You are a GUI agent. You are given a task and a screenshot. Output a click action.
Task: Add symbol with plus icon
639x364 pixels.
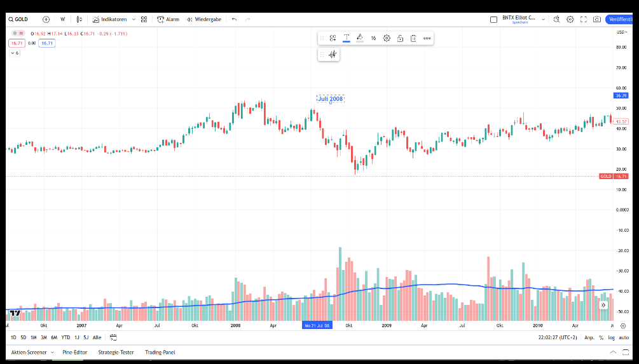click(46, 20)
